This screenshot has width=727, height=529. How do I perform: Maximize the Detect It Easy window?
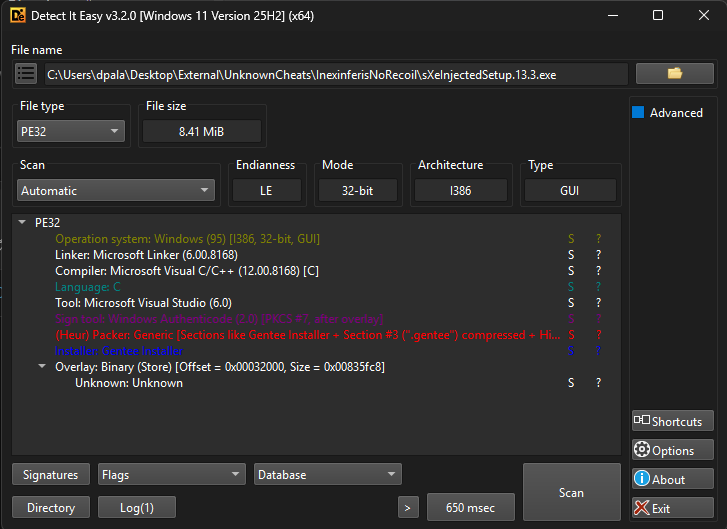[657, 15]
